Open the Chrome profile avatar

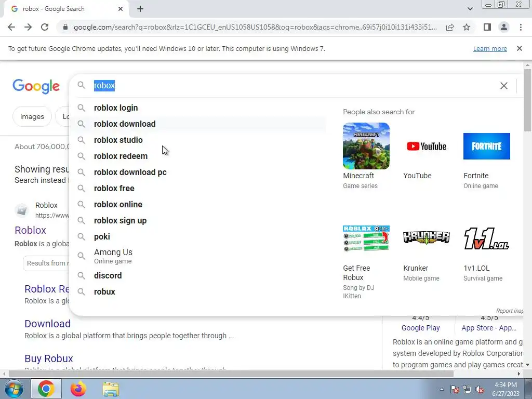pos(504,27)
